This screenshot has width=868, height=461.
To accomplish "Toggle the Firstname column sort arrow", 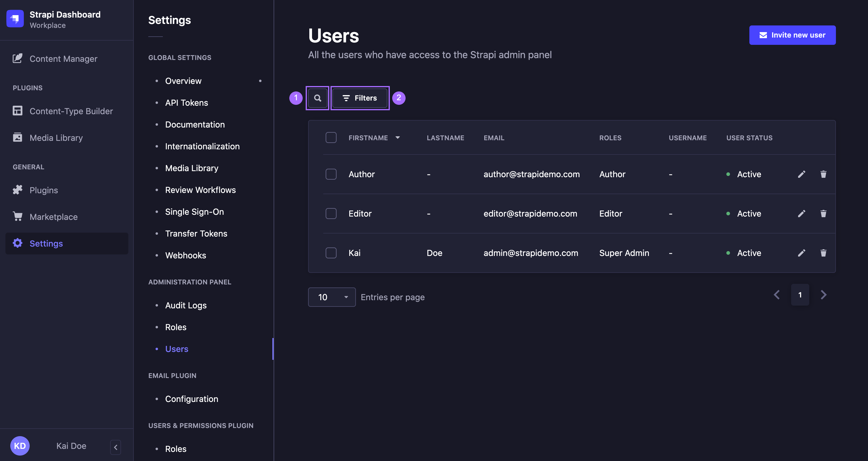I will 398,138.
